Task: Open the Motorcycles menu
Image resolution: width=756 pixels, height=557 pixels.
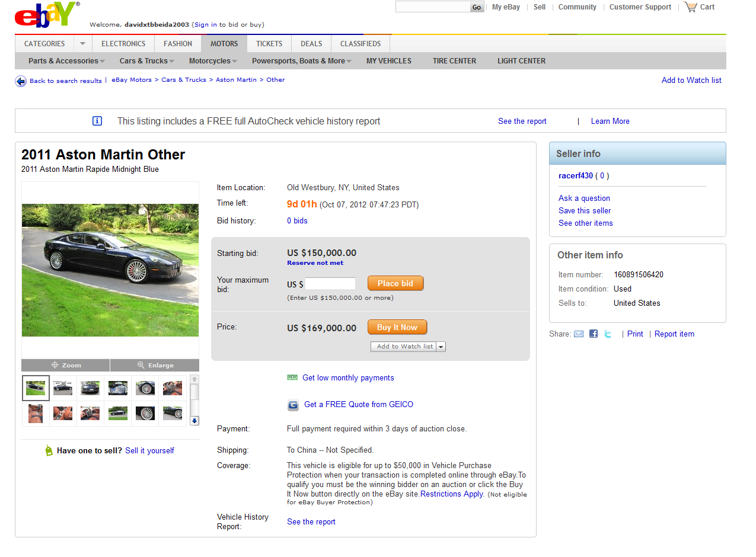Action: pyautogui.click(x=213, y=61)
